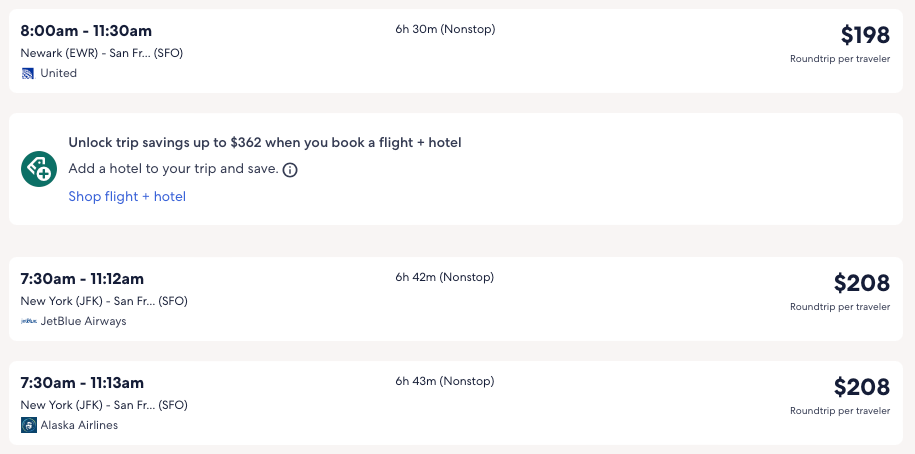The image size is (915, 454).
Task: Click the United airline logo icon
Action: 28,73
